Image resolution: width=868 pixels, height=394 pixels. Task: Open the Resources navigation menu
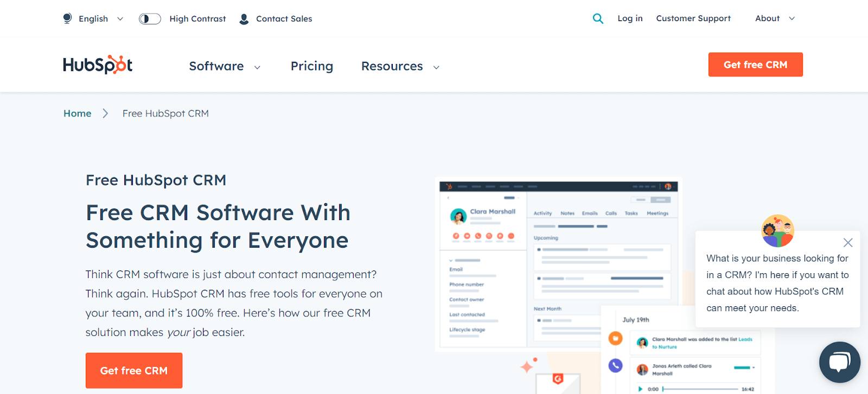coord(392,66)
